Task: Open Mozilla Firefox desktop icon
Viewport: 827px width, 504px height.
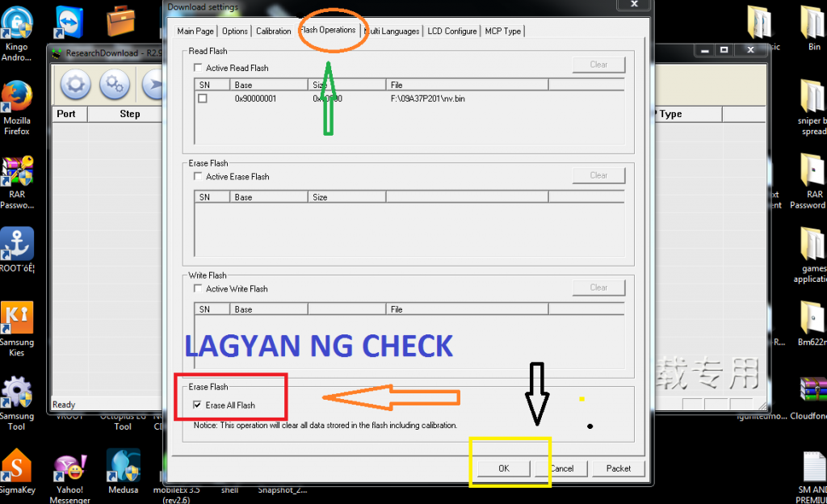Action: [17, 97]
